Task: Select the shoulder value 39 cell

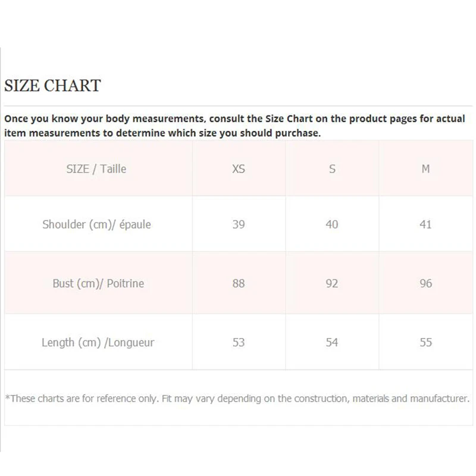Action: [239, 224]
